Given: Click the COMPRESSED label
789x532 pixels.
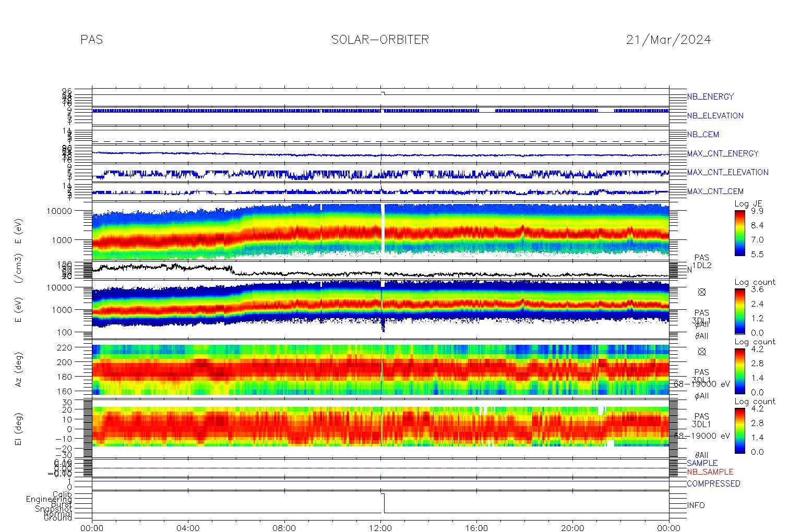Looking at the screenshot, I should coord(713,483).
